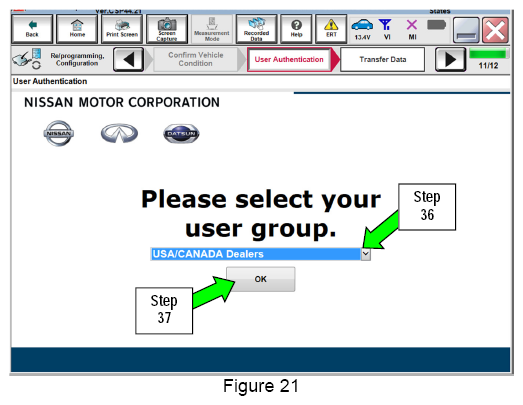Go to the Home screen icon

coord(77,29)
